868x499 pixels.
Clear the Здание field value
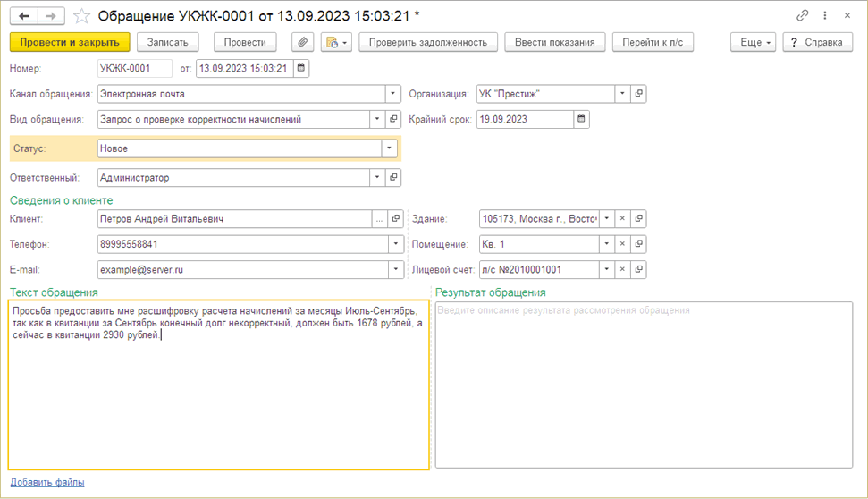click(x=623, y=218)
